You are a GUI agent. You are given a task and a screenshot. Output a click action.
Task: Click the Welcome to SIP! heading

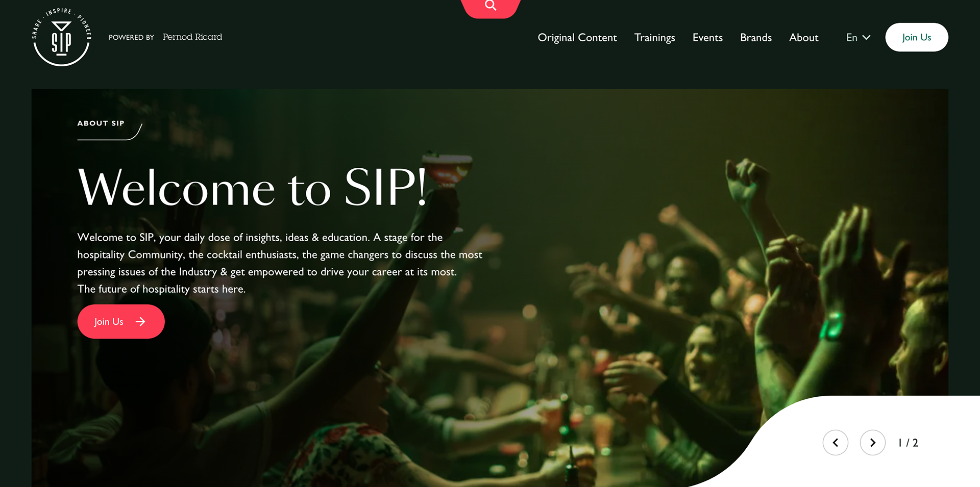[x=253, y=188]
